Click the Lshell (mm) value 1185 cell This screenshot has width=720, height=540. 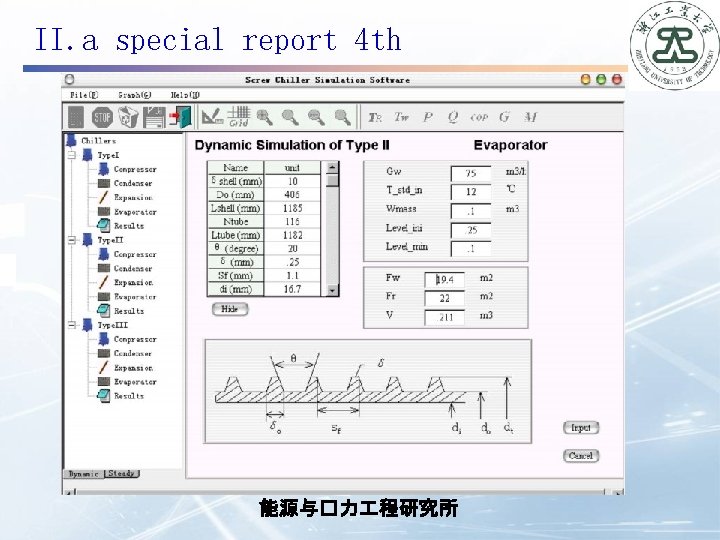click(292, 208)
